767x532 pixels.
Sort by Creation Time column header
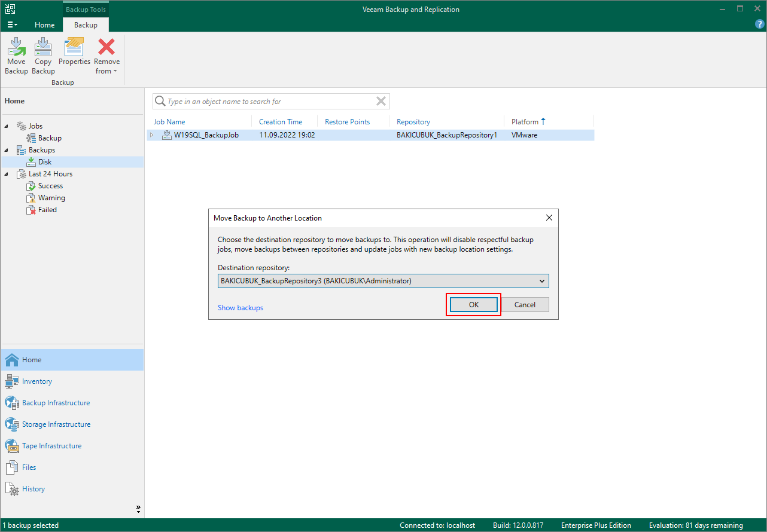(281, 121)
